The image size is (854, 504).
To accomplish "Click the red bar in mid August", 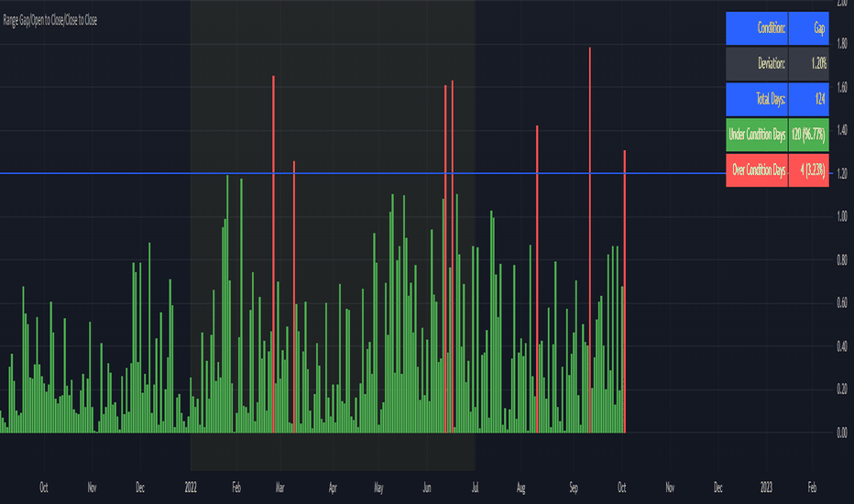I will 537,279.
